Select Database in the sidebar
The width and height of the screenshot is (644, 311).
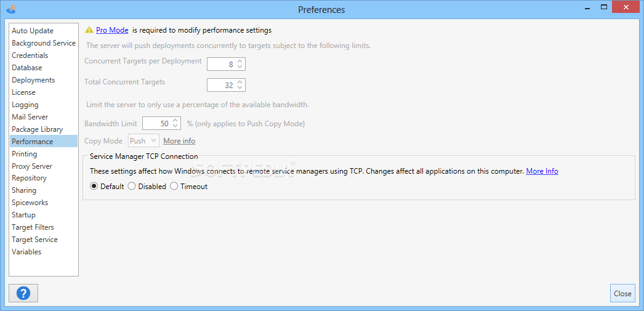tap(44, 68)
